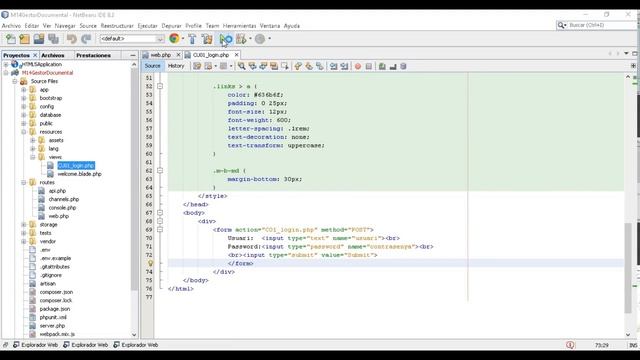
Task: Click the Debug Project icon
Action: coord(241,39)
